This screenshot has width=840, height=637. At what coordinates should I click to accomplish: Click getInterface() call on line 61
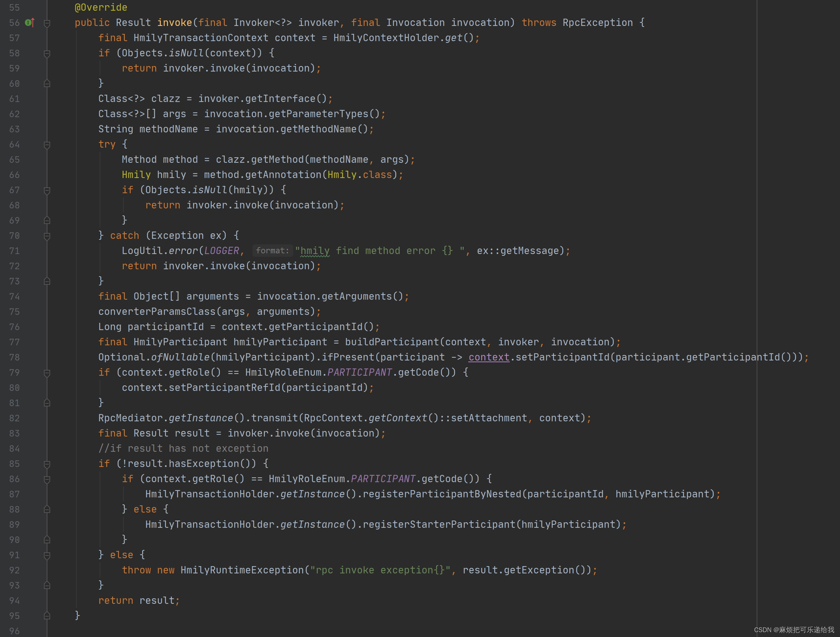286,99
